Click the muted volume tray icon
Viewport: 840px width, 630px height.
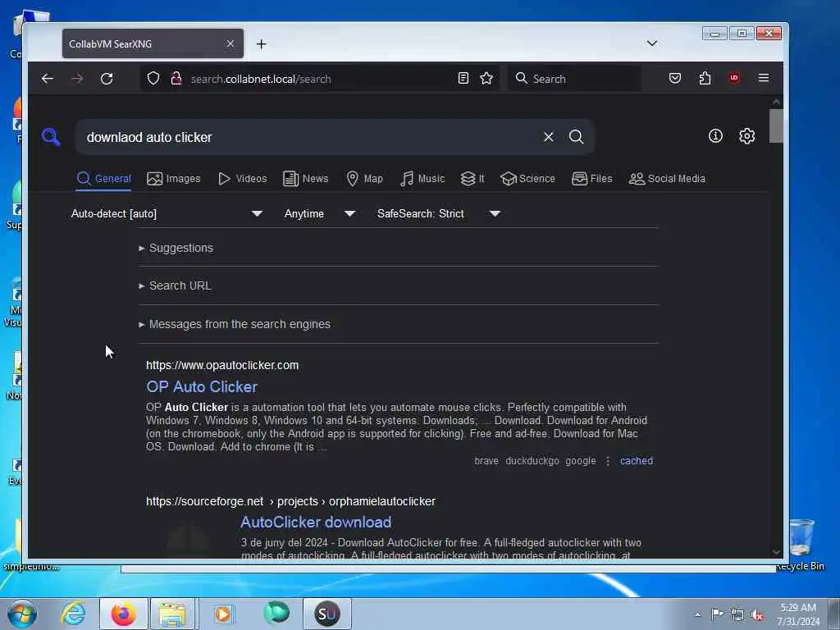[757, 615]
